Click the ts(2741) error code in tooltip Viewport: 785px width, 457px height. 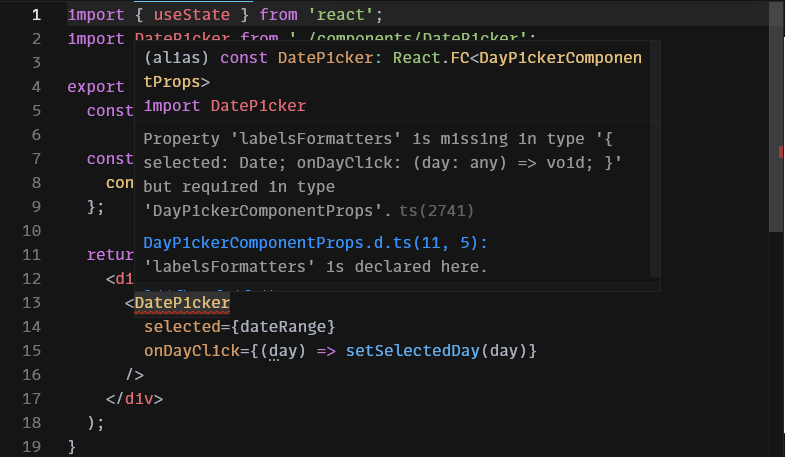[436, 211]
